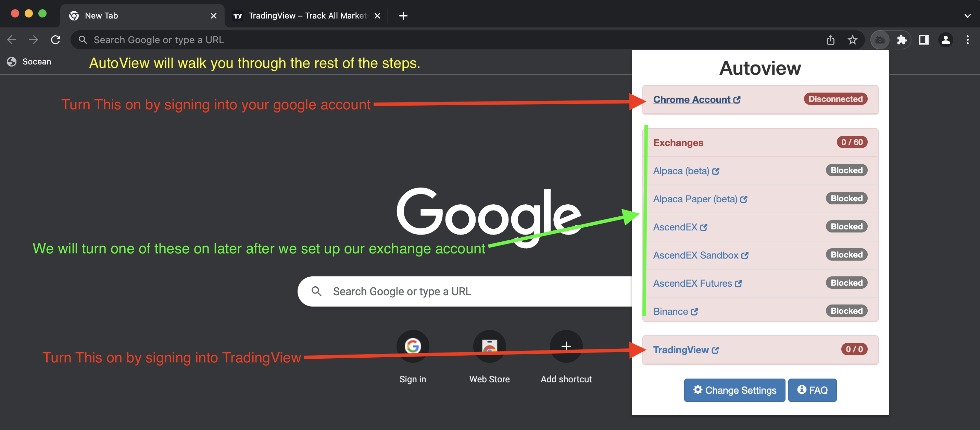
Task: Open the Extensions puzzle piece menu
Action: (902, 40)
